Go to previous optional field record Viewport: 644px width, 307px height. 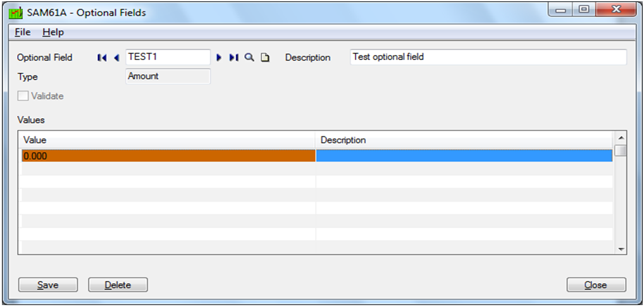pyautogui.click(x=116, y=57)
